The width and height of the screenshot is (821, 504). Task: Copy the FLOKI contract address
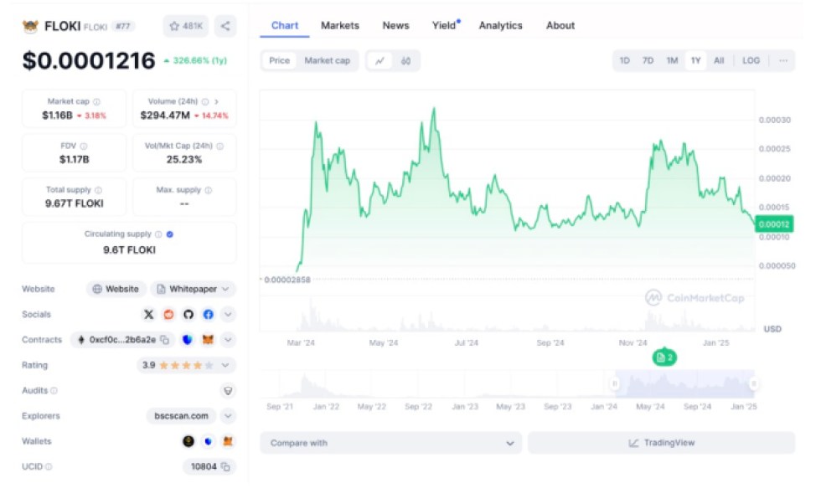165,340
